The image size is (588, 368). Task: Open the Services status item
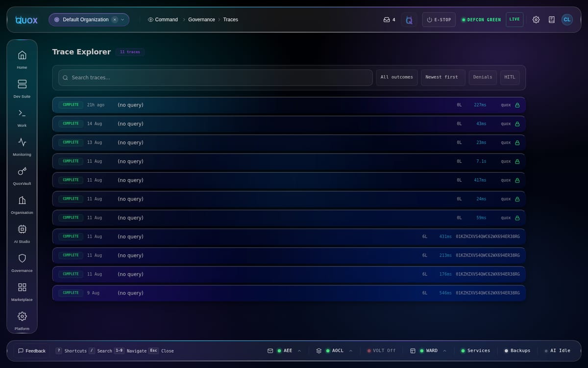point(475,351)
